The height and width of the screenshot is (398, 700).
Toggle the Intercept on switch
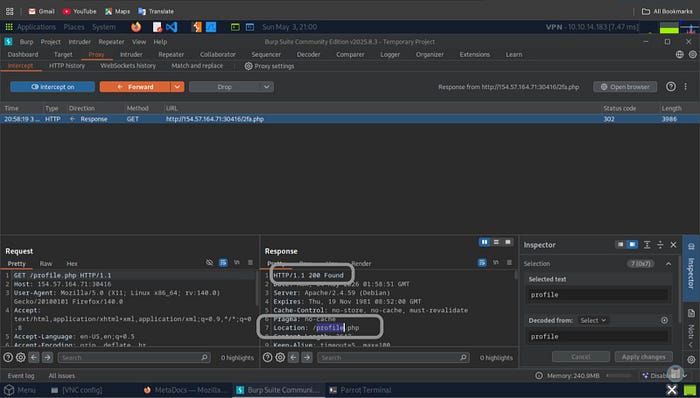pos(53,87)
